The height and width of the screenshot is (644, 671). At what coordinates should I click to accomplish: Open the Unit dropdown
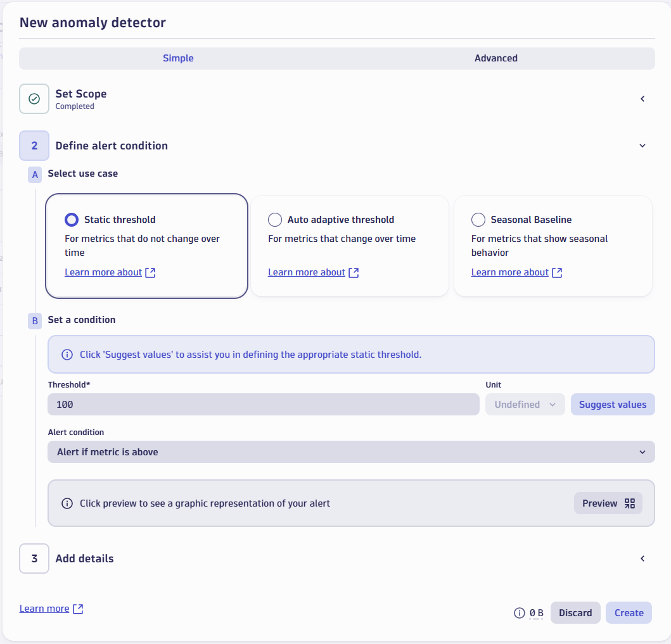coord(525,404)
